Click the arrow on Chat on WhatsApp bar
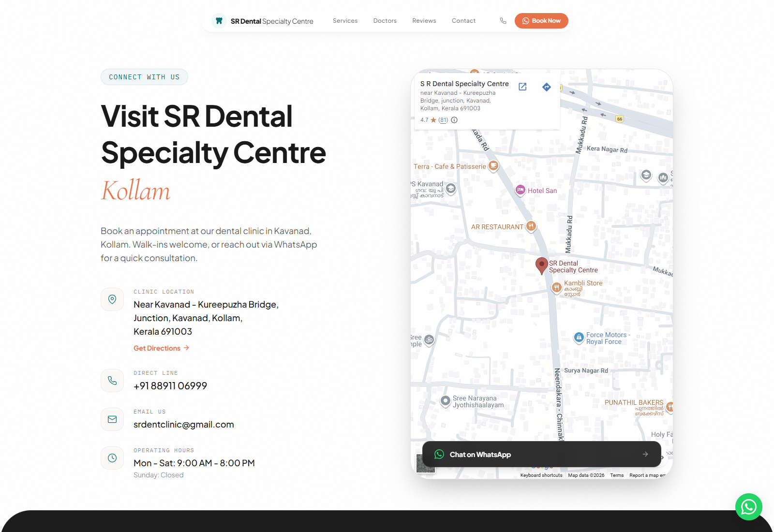 [x=645, y=454]
